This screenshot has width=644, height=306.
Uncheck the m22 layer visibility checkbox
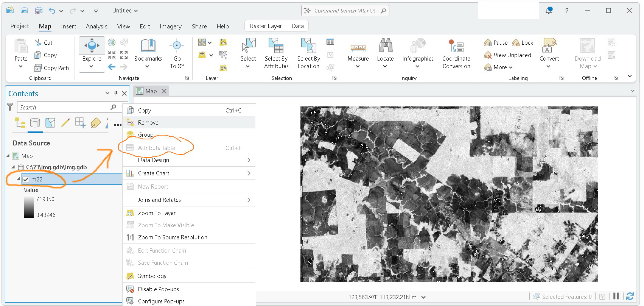(26, 180)
